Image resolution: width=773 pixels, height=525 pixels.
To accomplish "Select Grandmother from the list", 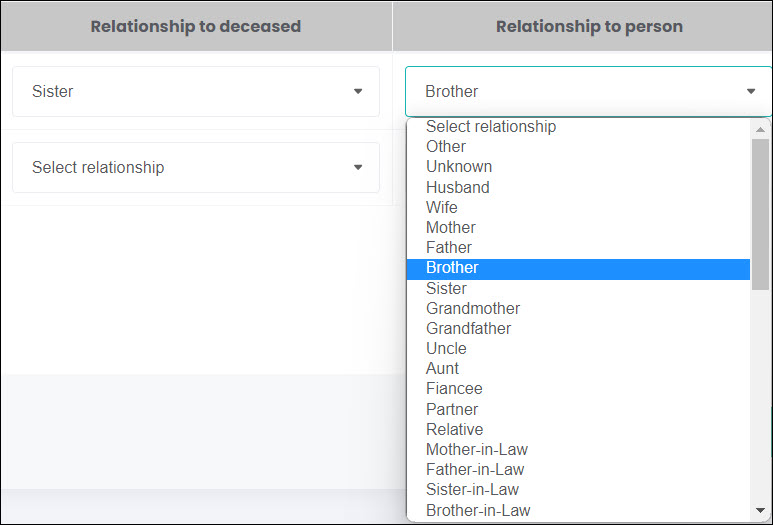I will click(578, 309).
